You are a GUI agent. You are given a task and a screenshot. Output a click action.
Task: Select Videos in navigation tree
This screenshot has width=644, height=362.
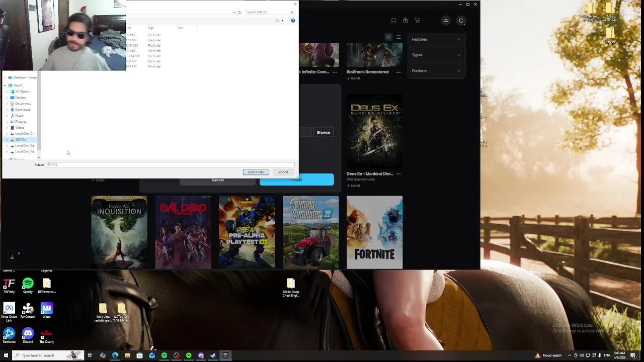tap(18, 128)
